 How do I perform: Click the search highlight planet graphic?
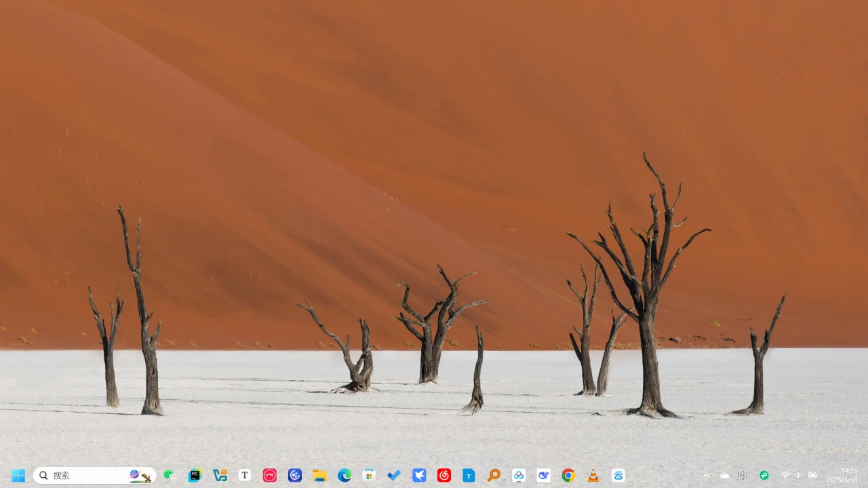point(140,475)
